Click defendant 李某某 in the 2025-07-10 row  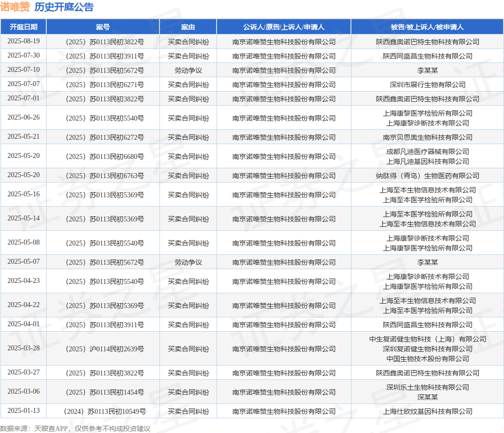(x=428, y=71)
